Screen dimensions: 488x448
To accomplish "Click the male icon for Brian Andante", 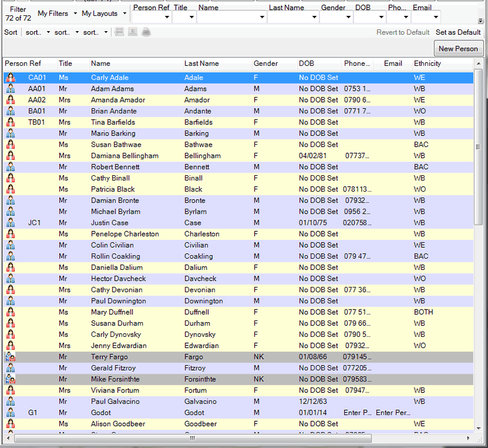I will click(x=10, y=112).
